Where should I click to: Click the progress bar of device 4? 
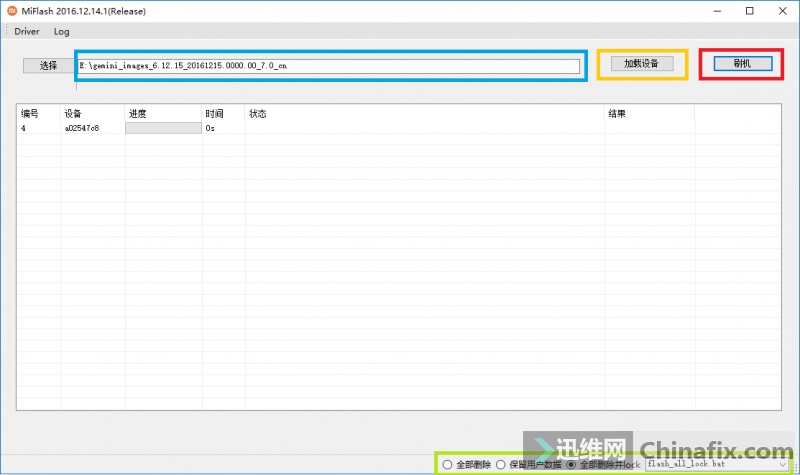click(163, 128)
